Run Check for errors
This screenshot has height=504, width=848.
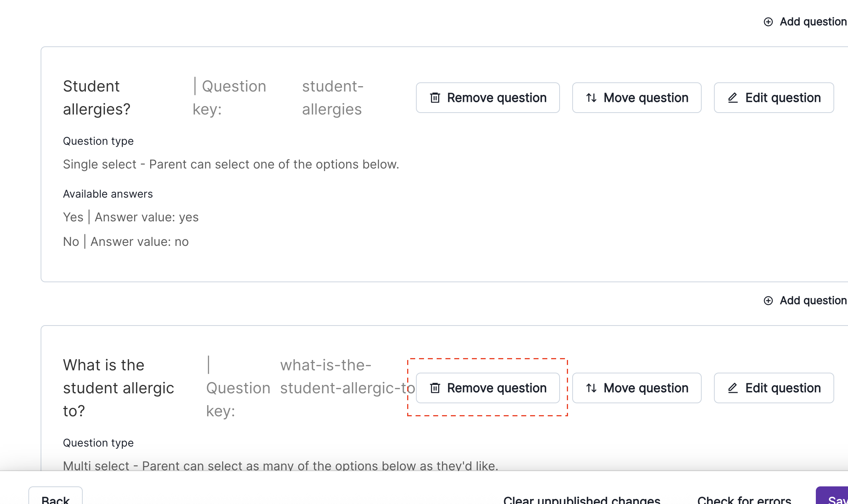pos(744,499)
